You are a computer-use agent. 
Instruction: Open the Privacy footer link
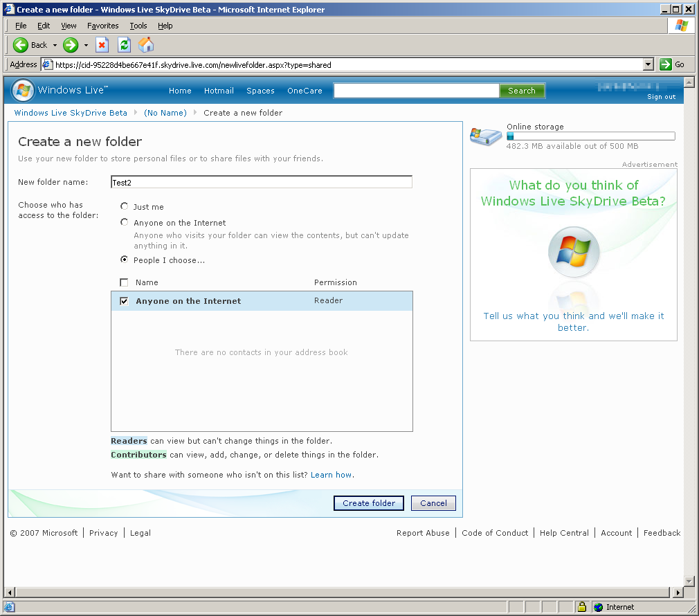[103, 533]
